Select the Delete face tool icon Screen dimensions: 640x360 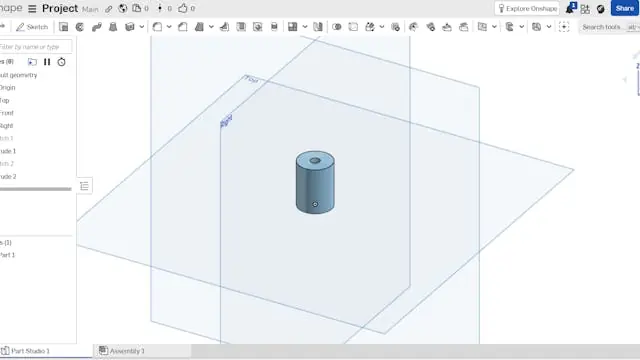tap(430, 27)
